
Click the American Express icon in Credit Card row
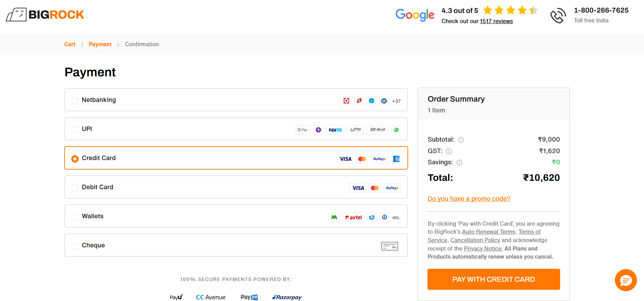pyautogui.click(x=397, y=159)
